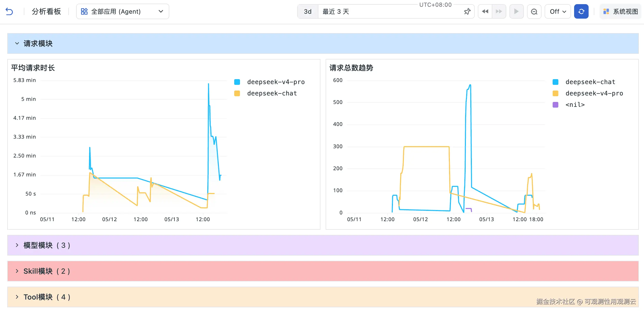Click the 18:00 x-axis label
The height and width of the screenshot is (313, 644).
click(536, 219)
